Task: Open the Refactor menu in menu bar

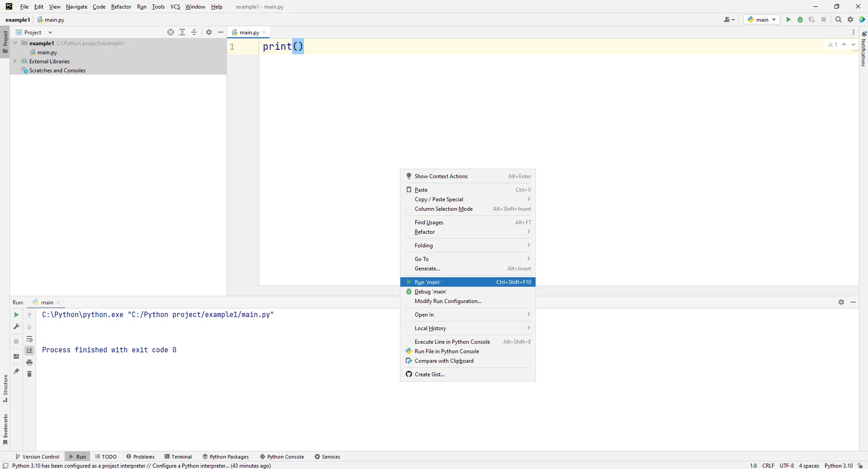Action: [121, 7]
